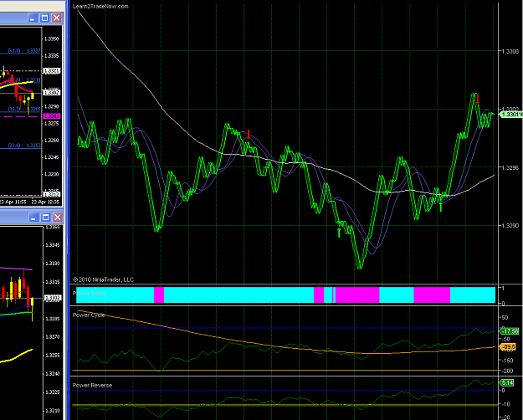Click the 1.3270 label in lower-left chart

tap(53, 337)
